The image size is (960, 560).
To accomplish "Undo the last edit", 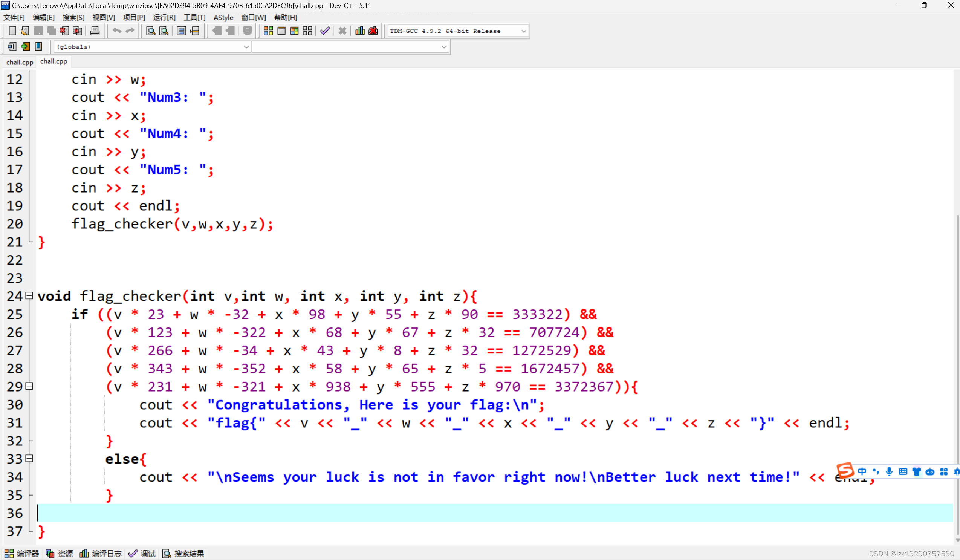I will (x=117, y=31).
